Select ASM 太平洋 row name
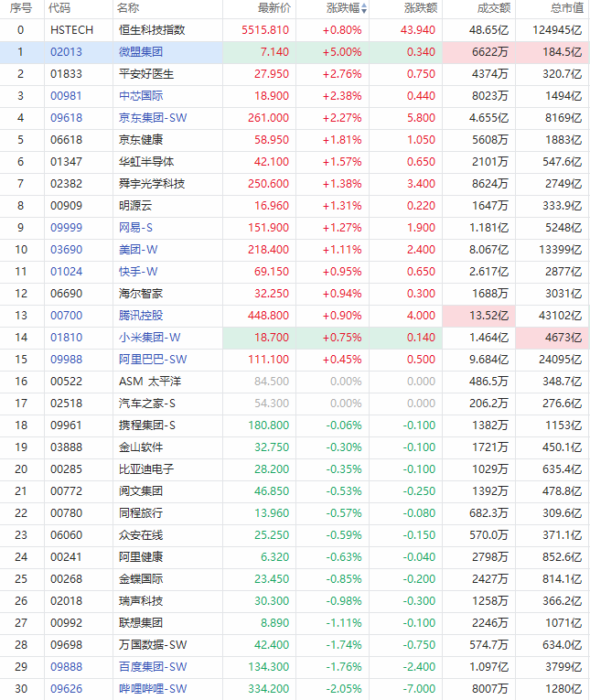The image size is (590, 700). click(150, 381)
